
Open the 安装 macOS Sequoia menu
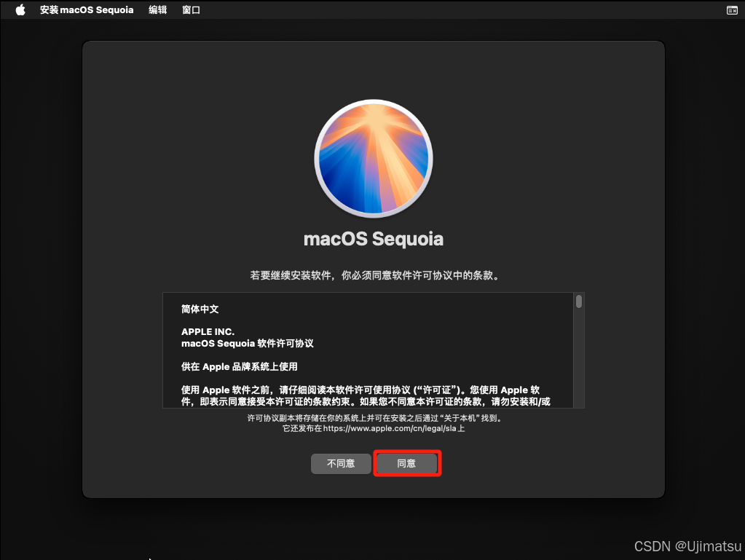pos(87,10)
